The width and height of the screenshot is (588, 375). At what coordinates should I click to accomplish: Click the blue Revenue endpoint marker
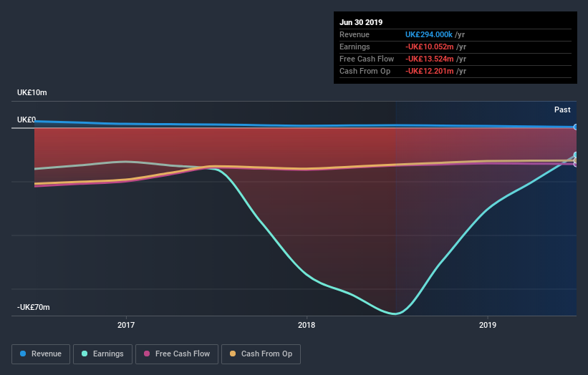pos(576,127)
